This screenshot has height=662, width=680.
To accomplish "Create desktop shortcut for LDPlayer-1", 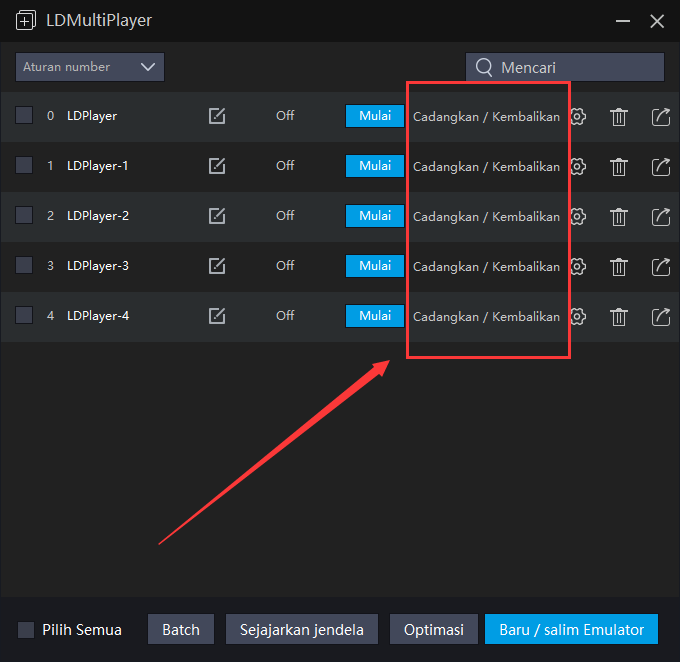I will pyautogui.click(x=661, y=167).
